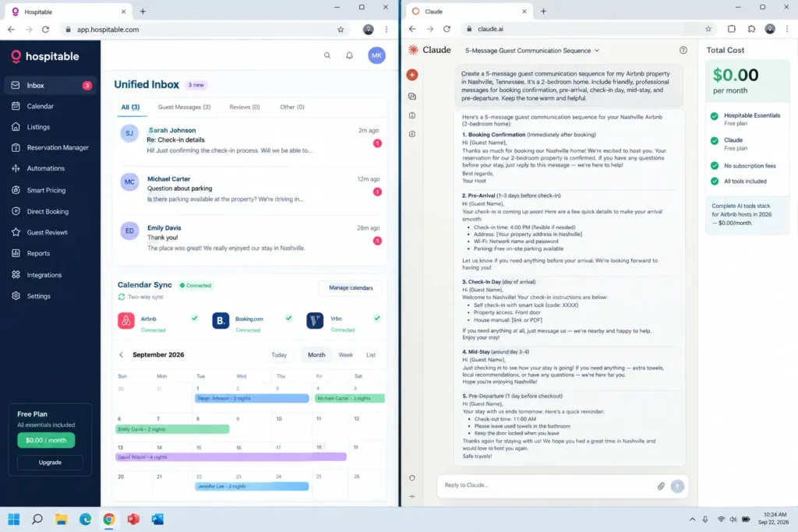Open Chrome menu in Claude window
This screenshot has height=532, width=798.
[787, 29]
